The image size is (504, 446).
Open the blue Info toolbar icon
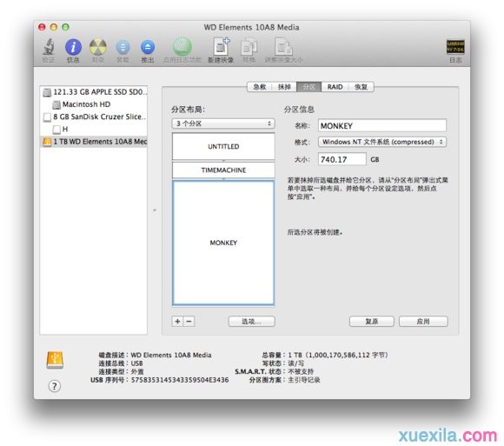[73, 47]
